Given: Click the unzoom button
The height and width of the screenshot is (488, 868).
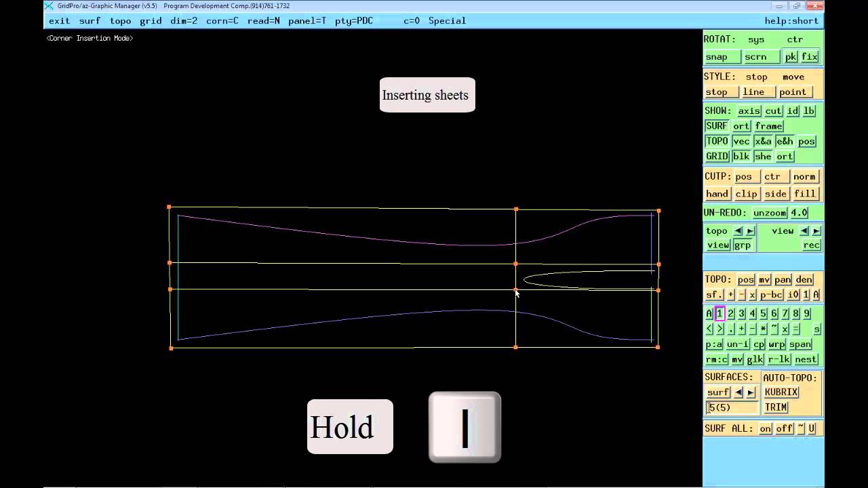Looking at the screenshot, I should [770, 213].
